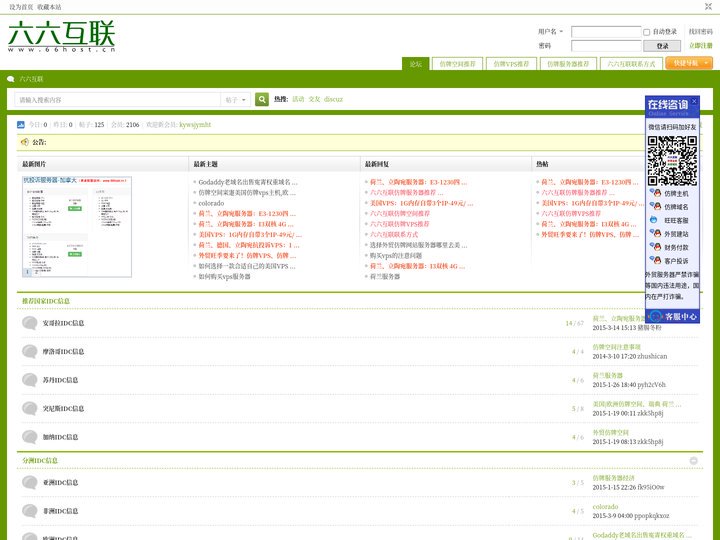Screen dimensions: 720x540
Task: Click the green search magnifier button
Action: [262, 99]
